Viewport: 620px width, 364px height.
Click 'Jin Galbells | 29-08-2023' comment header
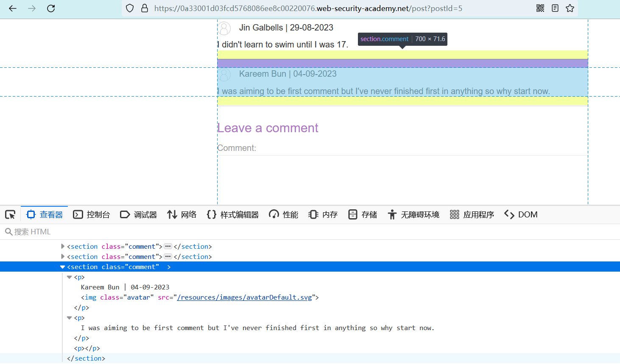coord(286,28)
